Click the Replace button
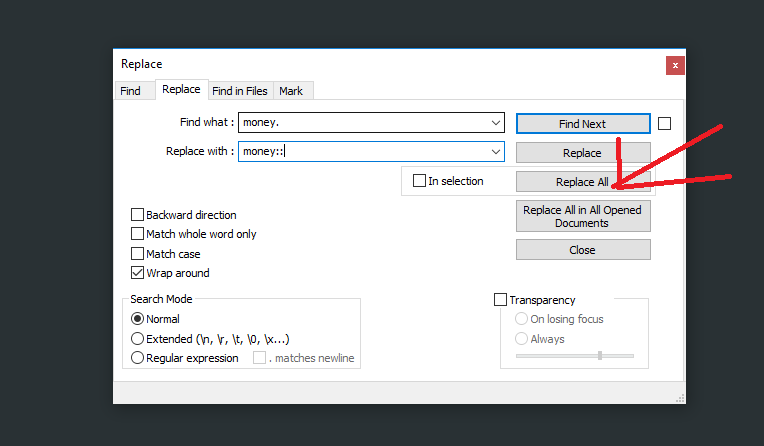This screenshot has width=764, height=446. point(583,153)
